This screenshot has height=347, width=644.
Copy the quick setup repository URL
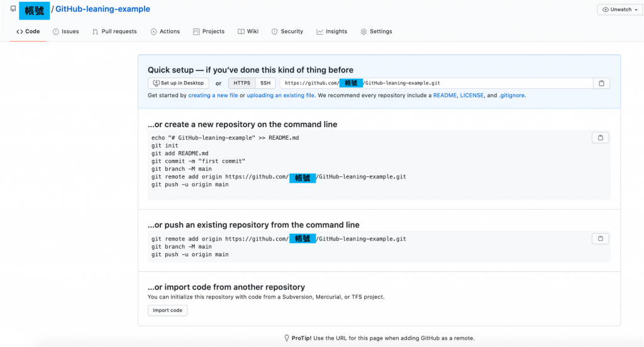click(601, 83)
